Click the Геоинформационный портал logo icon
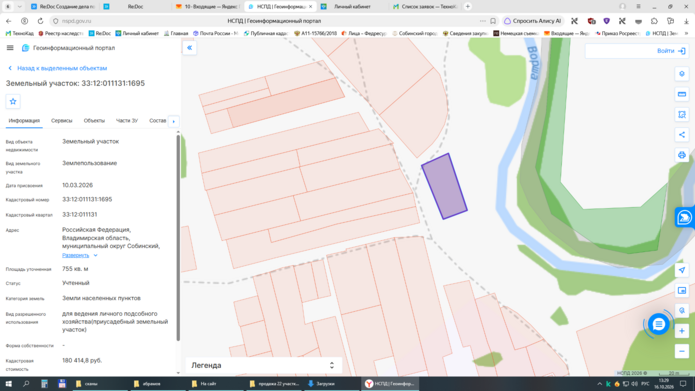 tap(26, 48)
